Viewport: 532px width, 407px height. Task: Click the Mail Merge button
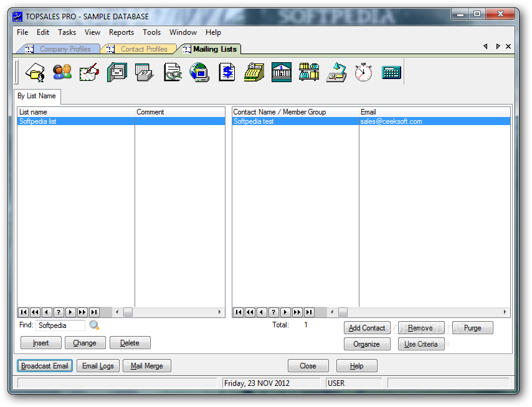coord(147,366)
